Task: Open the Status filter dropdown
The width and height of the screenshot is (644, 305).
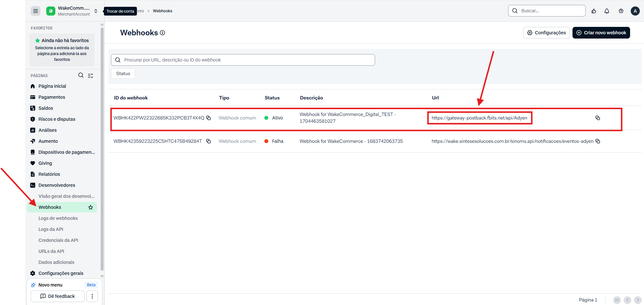Action: click(123, 73)
